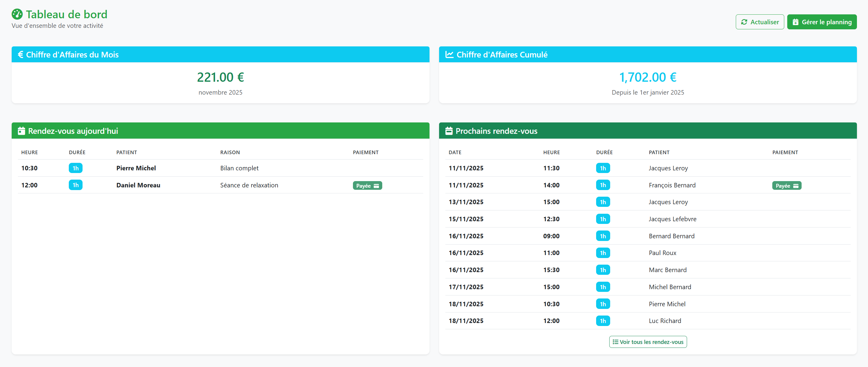Click the card icon on Daniel Moreau's Payée badge

(376, 186)
